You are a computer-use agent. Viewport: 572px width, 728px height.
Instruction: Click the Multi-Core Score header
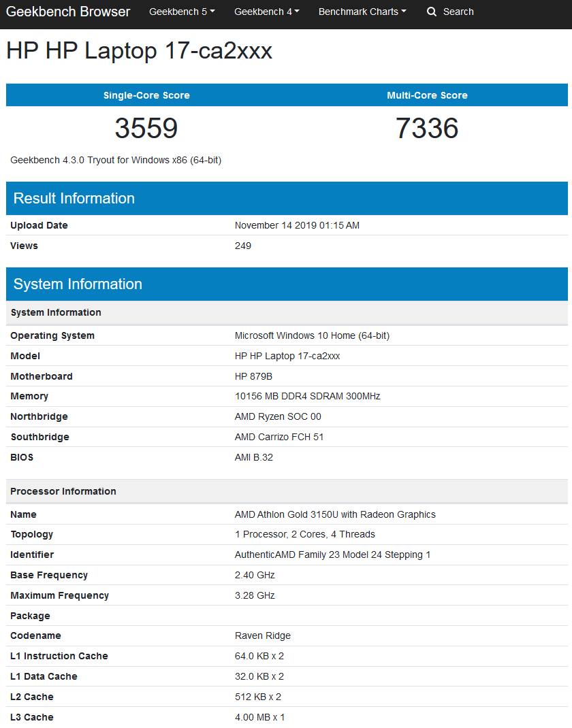coord(427,95)
